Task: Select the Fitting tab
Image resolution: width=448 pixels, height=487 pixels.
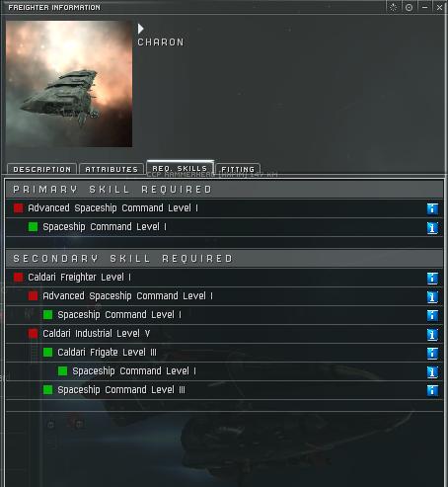Action: coord(238,169)
